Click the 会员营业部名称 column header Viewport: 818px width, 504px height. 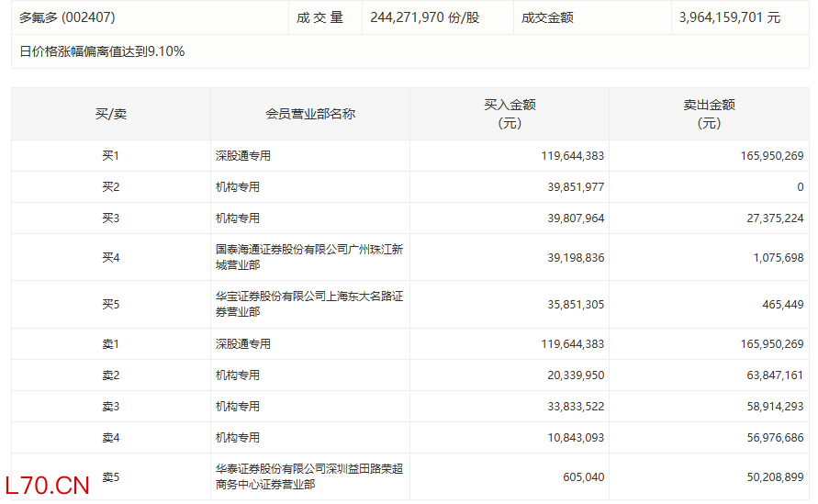click(310, 114)
